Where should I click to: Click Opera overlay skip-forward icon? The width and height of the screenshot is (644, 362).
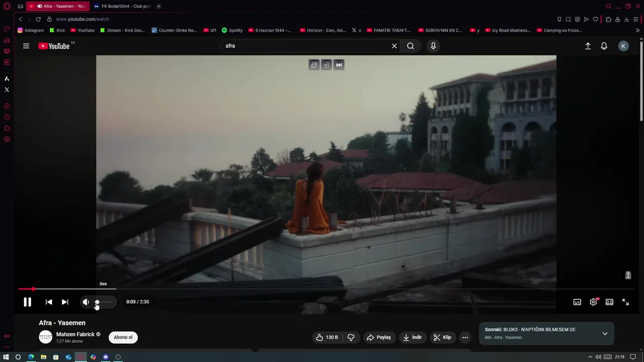point(339,65)
